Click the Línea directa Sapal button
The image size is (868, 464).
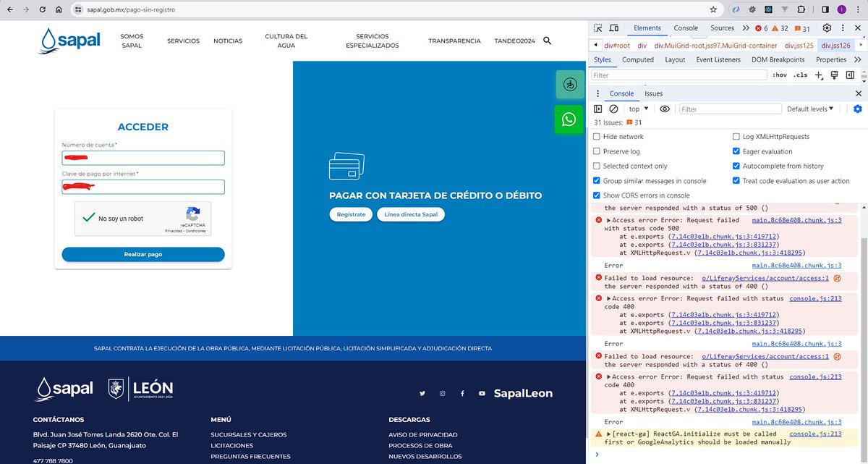tap(411, 214)
